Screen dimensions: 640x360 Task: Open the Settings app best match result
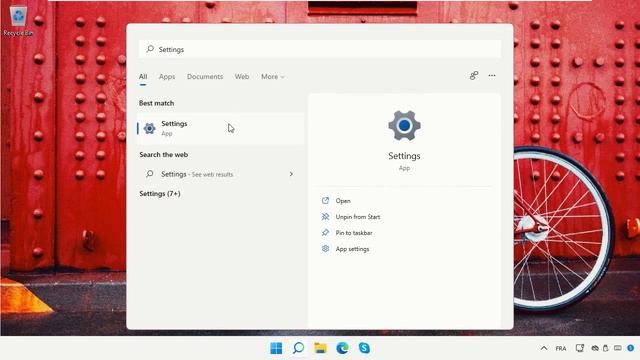pos(220,129)
